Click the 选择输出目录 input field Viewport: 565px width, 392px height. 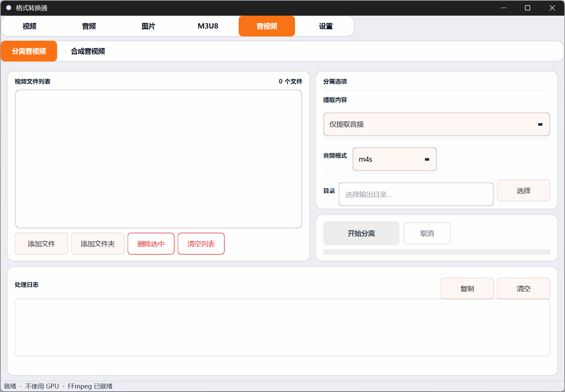[x=416, y=194]
